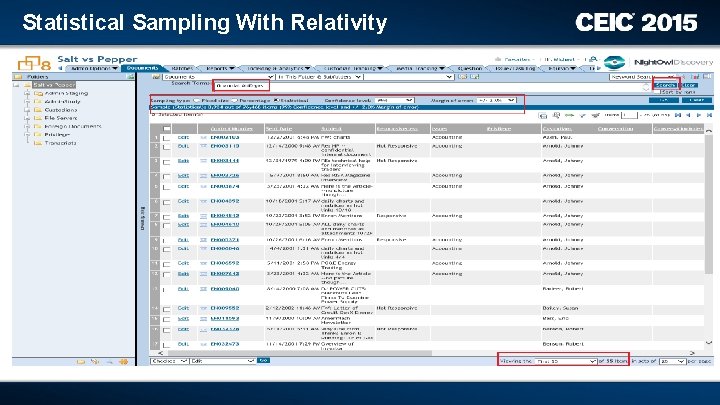Click the Relativity 8 logo
The width and height of the screenshot is (720, 405).
click(34, 63)
